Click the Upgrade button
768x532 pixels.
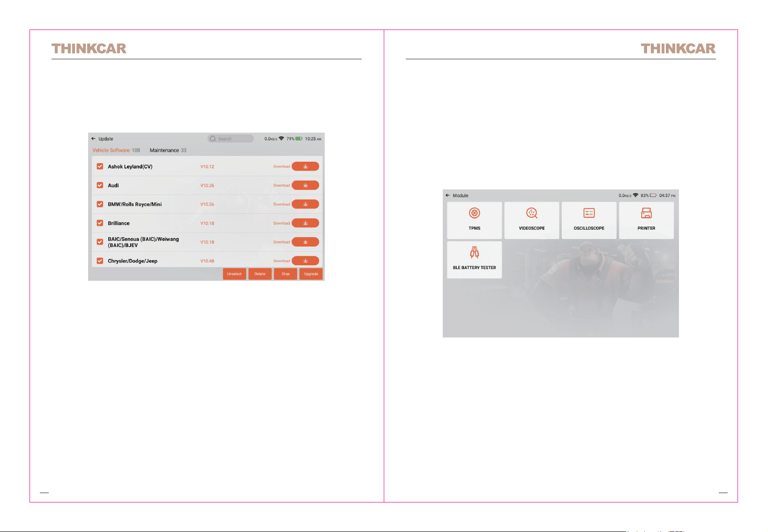click(x=311, y=274)
